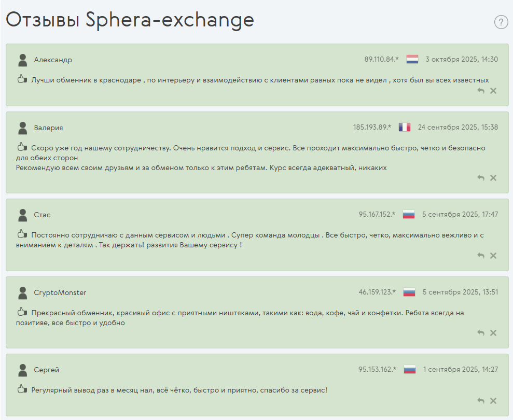This screenshot has height=420, width=513.
Task: Click the Отзывы Sphera-exchange heading
Action: click(130, 20)
